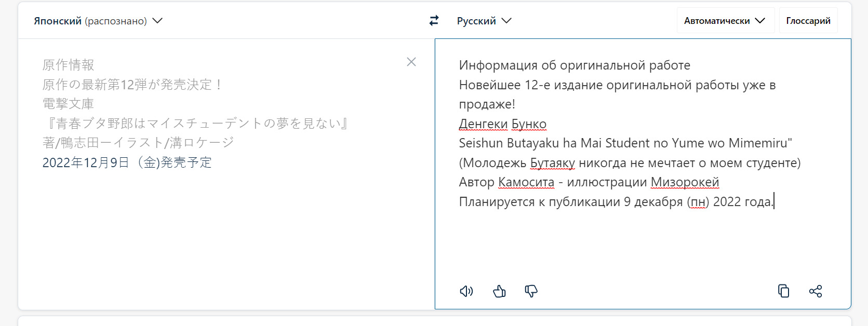The height and width of the screenshot is (326, 868).
Task: Rate translation with thumbs up
Action: (x=499, y=291)
